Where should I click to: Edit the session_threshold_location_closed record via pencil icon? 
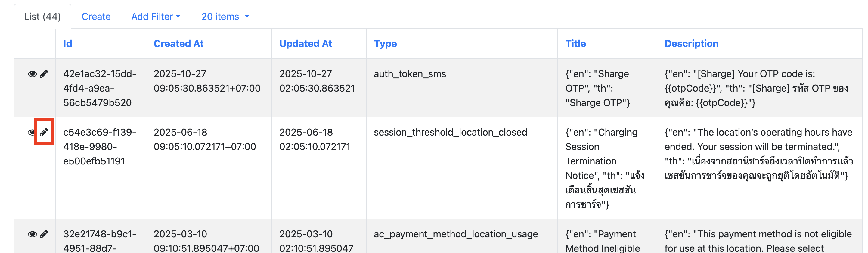click(x=44, y=132)
